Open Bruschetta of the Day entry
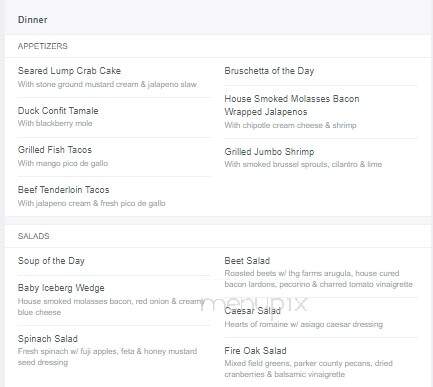 pyautogui.click(x=269, y=71)
